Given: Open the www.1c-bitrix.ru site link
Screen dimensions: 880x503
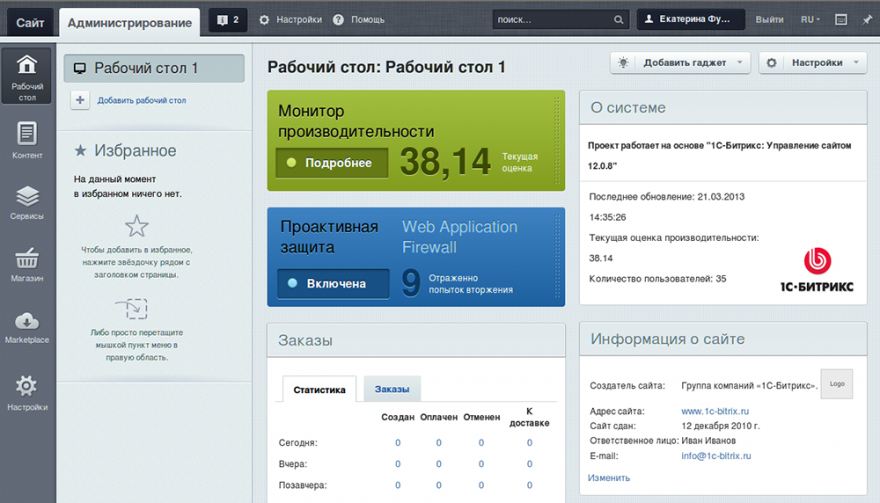Looking at the screenshot, I should point(715,411).
